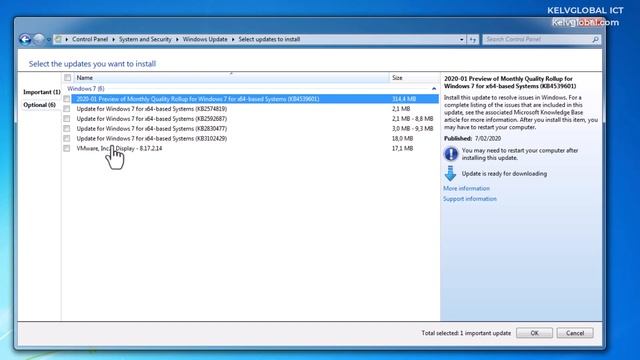This screenshot has height=360, width=640.
Task: Select the update row KB2574819
Action: pos(255,109)
